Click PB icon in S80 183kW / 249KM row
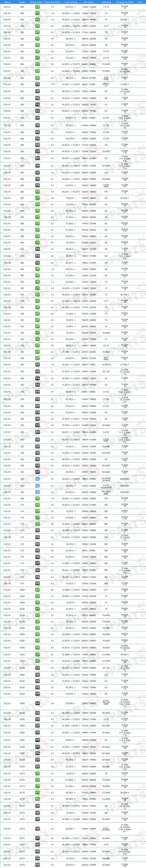The width and height of the screenshot is (146, 868). [x=37, y=236]
